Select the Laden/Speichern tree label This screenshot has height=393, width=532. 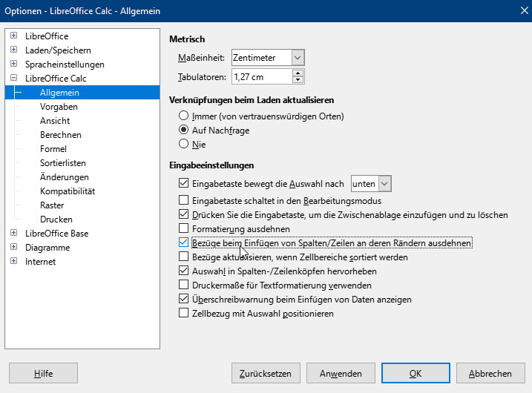[58, 50]
